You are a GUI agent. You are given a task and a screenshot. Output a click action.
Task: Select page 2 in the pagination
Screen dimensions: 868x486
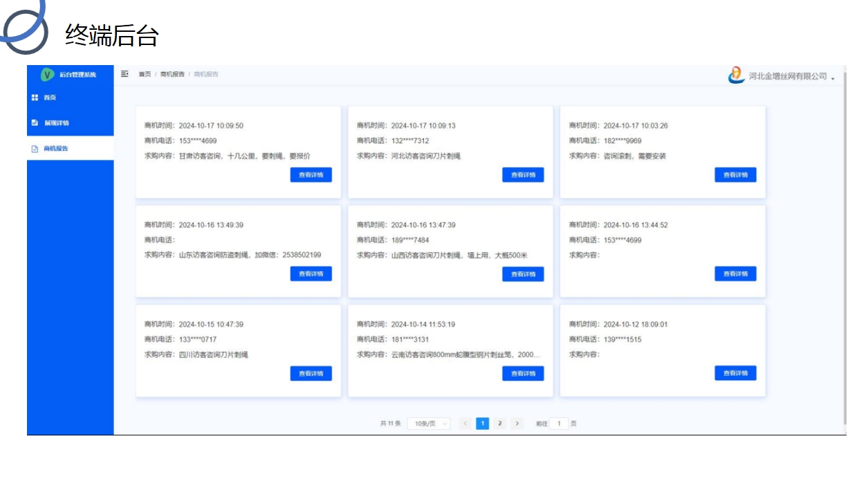(500, 424)
